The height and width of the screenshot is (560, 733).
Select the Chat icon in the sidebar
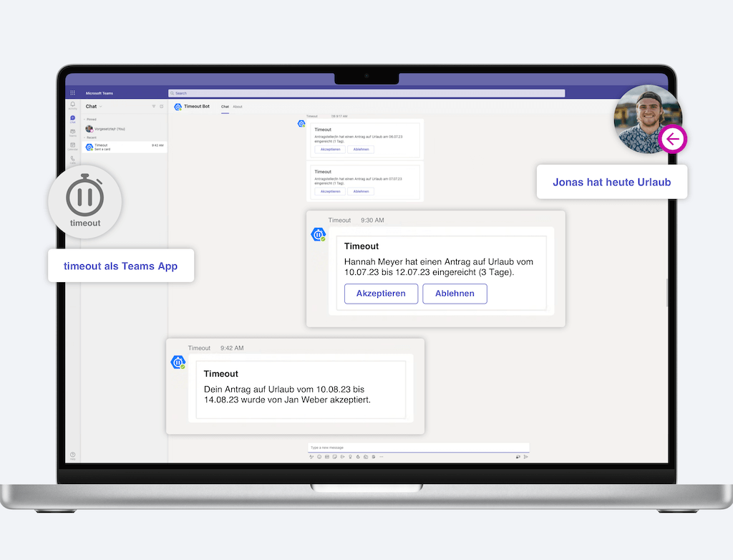click(x=72, y=119)
